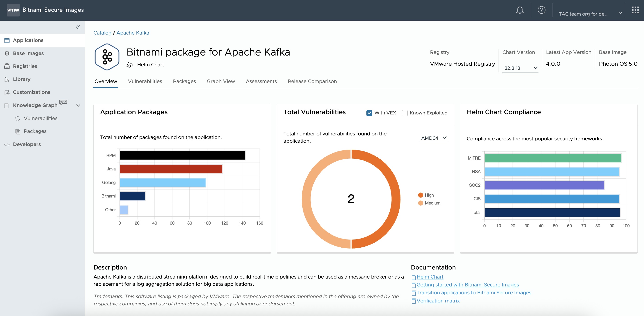Click the Applications window icon in sidebar
This screenshot has height=316, width=644.
click(7, 41)
